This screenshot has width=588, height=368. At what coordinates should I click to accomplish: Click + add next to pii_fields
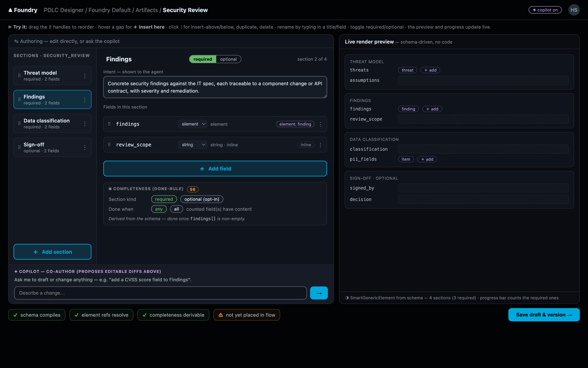[427, 159]
